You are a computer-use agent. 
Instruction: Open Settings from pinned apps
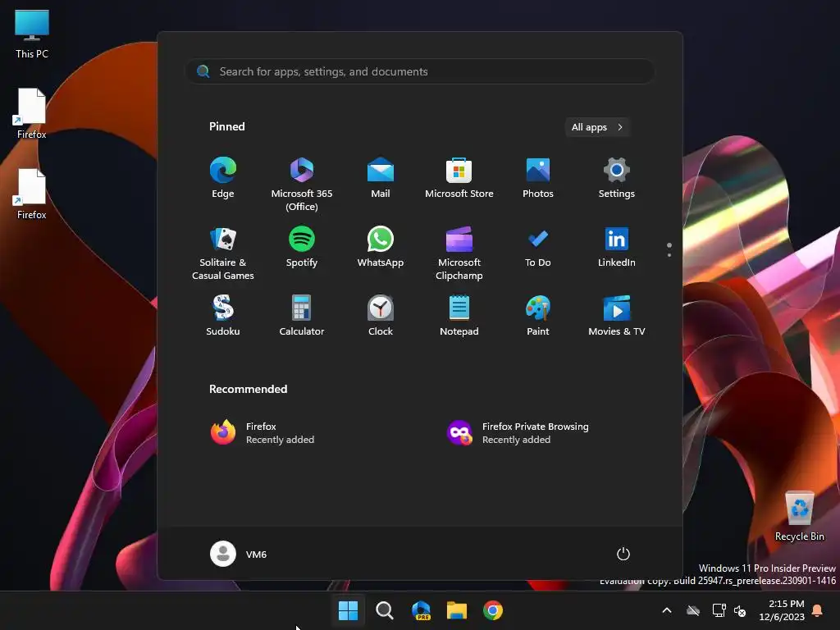coord(617,178)
